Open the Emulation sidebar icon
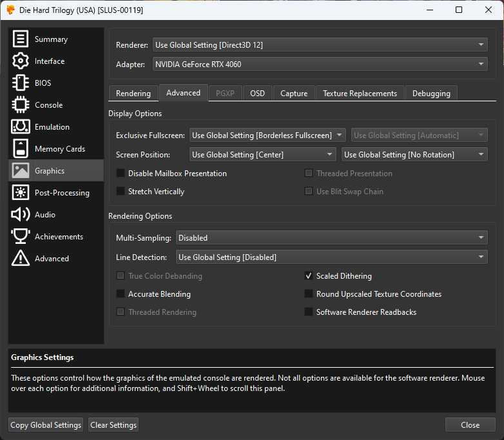 (21, 126)
